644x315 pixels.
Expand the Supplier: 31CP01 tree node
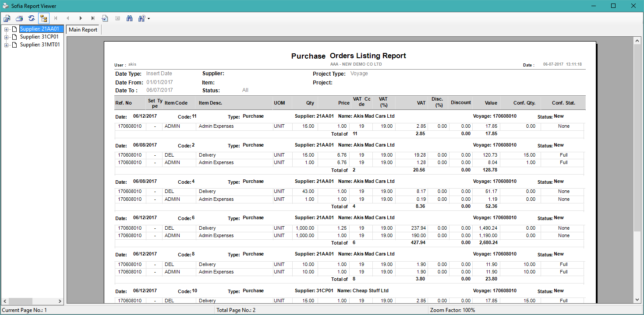[7, 37]
